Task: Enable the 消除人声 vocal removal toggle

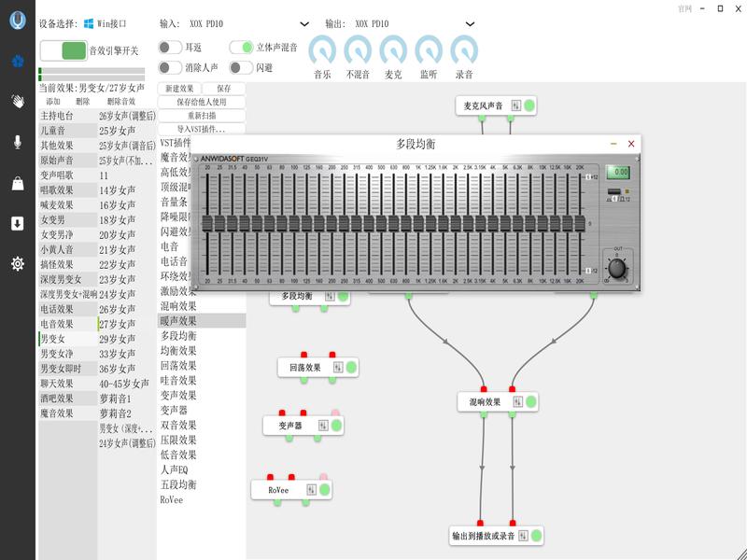Action: (169, 67)
